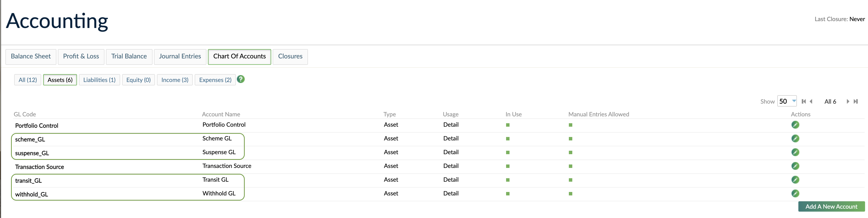Viewport: 868px width, 218px height.
Task: Filter accounts by All (12)
Action: [x=28, y=80]
